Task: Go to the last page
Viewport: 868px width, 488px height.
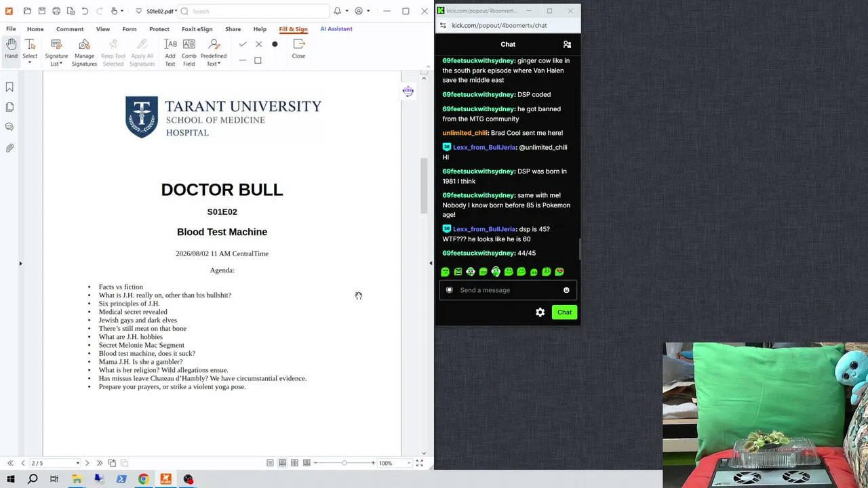Action: point(100,463)
